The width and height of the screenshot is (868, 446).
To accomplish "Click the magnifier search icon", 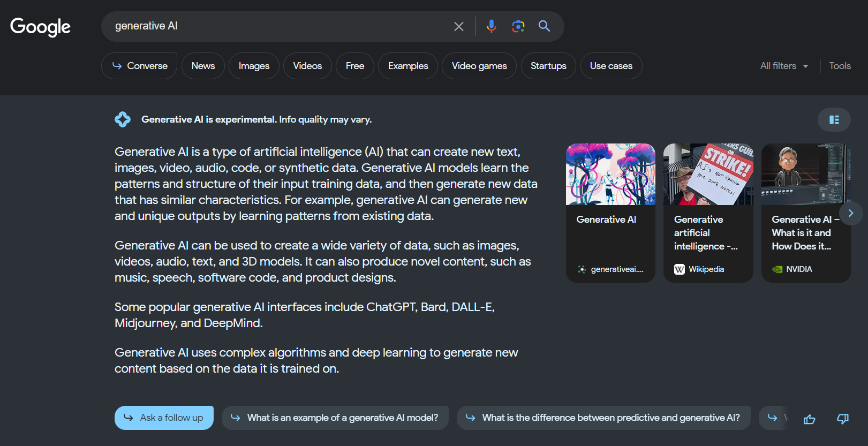I will pos(544,26).
